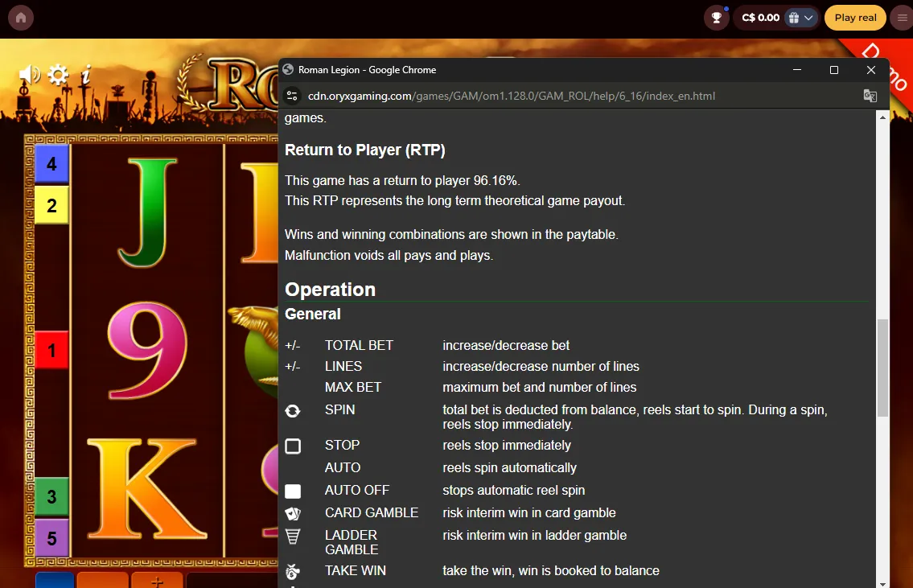
Task: Close the Roman Legion help window
Action: [x=871, y=70]
